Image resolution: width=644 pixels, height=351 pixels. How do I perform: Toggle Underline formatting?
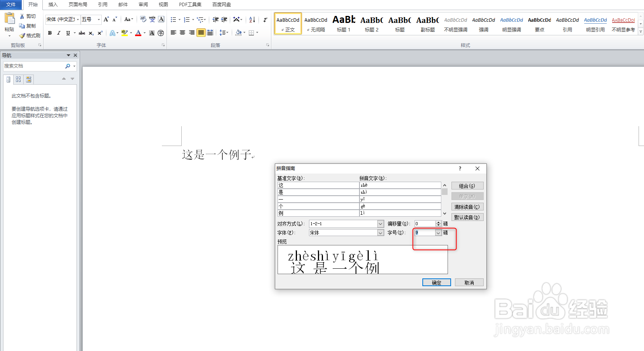pos(68,33)
